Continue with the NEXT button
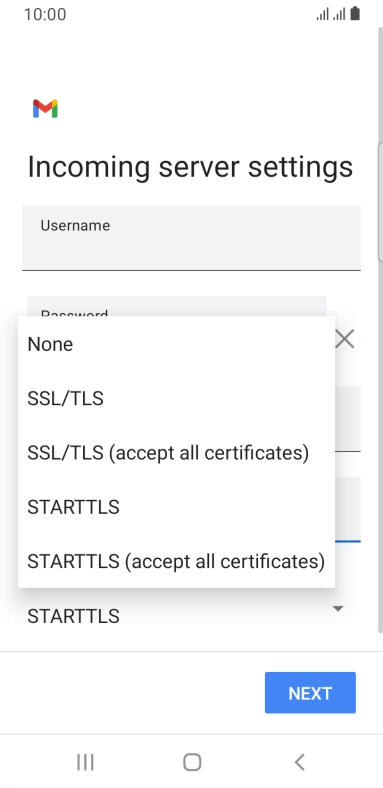This screenshot has height=788, width=383. click(x=310, y=693)
